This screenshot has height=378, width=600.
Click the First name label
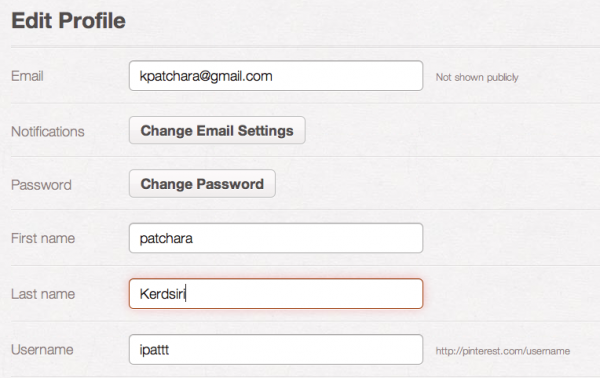[x=43, y=238]
